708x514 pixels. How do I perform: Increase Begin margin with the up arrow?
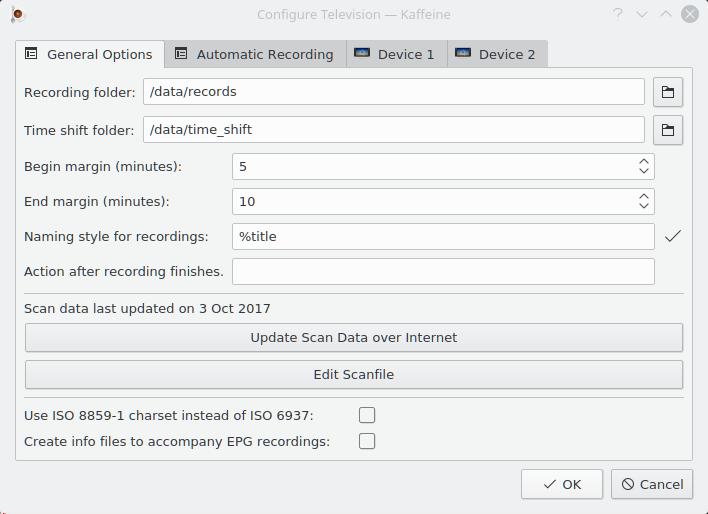pyautogui.click(x=644, y=162)
